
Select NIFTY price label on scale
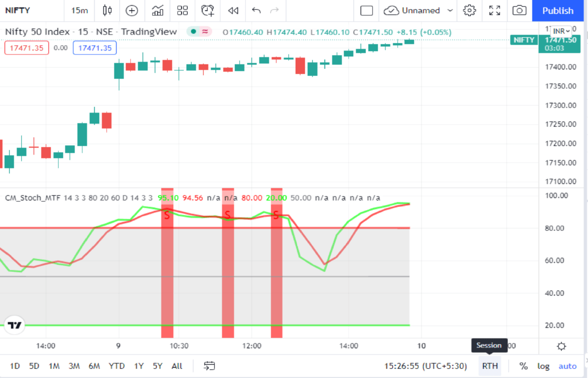click(524, 40)
